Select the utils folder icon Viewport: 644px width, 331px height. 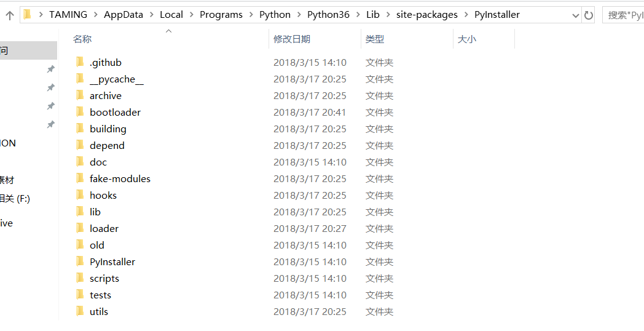[x=80, y=311]
